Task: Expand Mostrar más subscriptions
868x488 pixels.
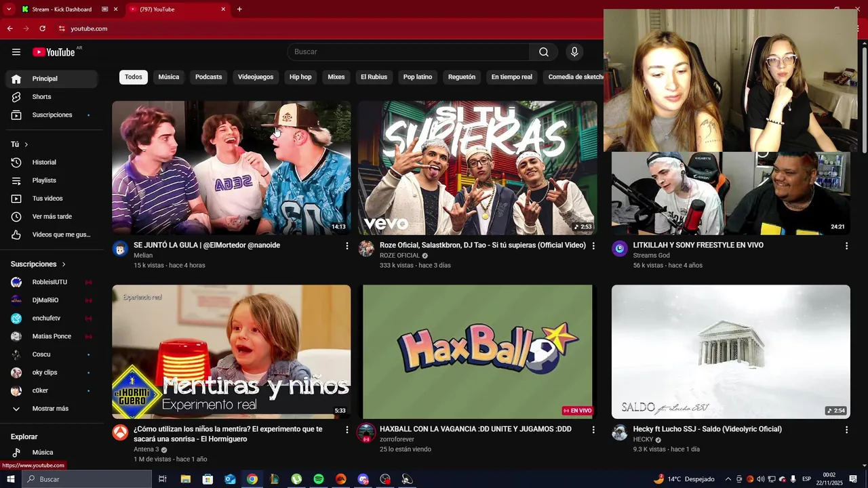Action: [x=52, y=409]
